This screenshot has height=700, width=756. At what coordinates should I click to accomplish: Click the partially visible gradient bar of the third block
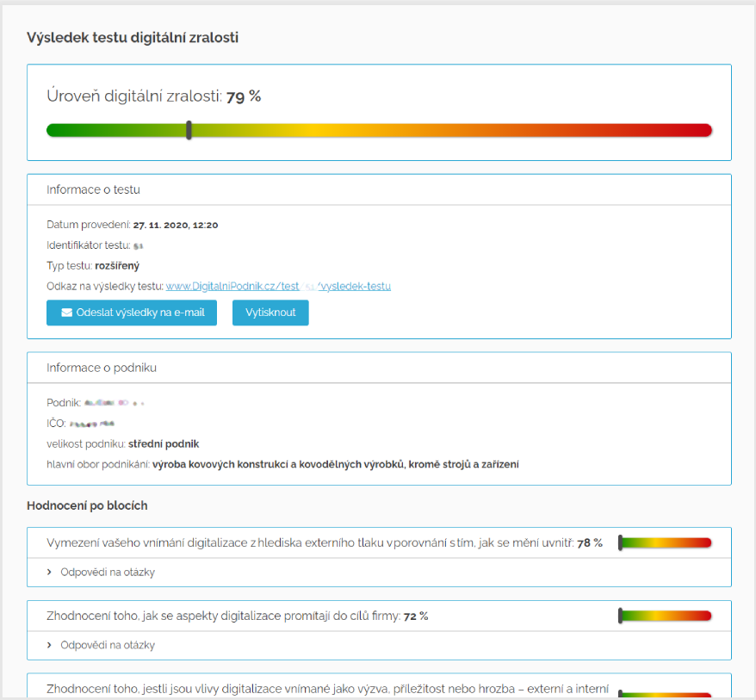pyautogui.click(x=665, y=695)
